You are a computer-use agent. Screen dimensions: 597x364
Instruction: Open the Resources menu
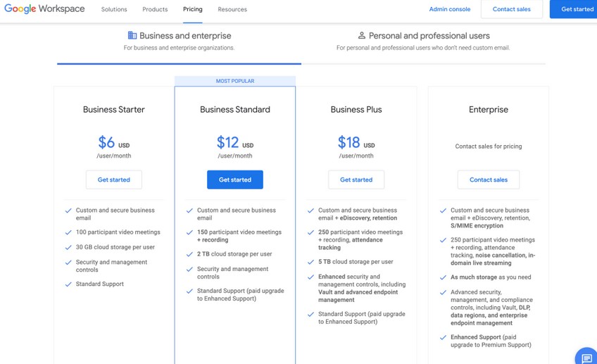(x=232, y=9)
